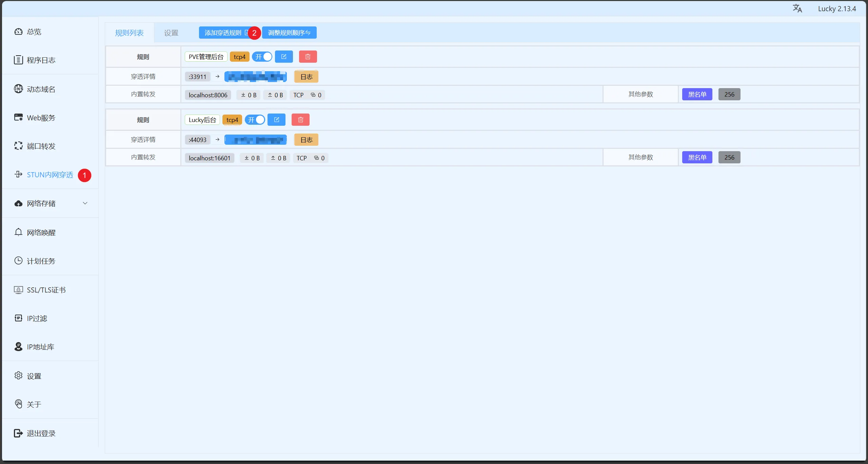Image resolution: width=868 pixels, height=464 pixels.
Task: Expand the 网络存储 submenu chevron
Action: coord(85,203)
